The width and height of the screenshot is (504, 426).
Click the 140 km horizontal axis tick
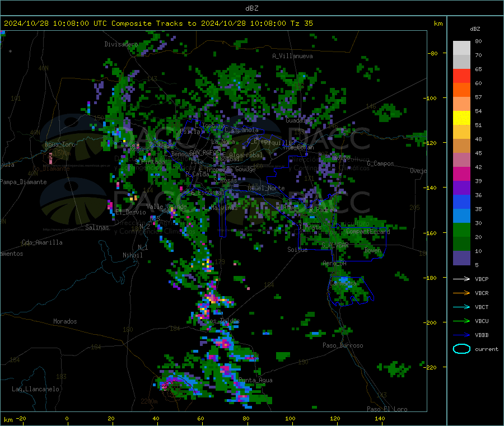pos(380,418)
